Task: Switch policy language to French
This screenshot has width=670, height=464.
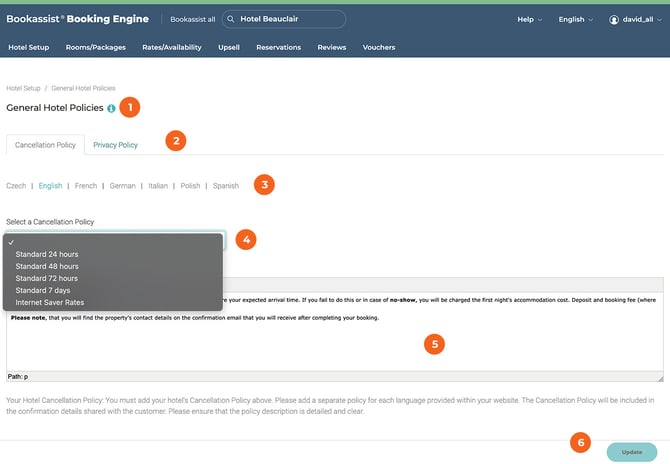Action: (x=86, y=185)
